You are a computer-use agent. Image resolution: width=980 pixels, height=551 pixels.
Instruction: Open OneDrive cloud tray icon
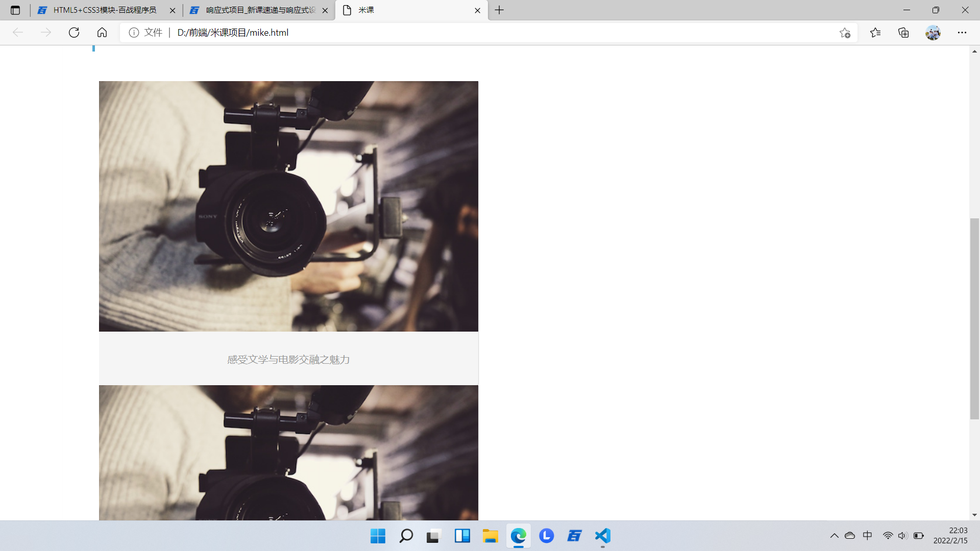[x=850, y=536]
